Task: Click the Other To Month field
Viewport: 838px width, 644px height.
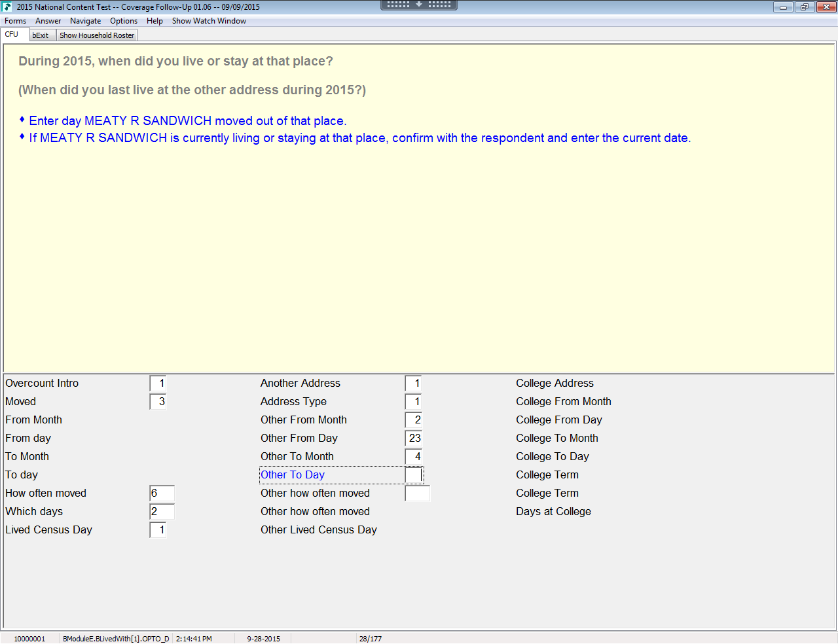Action: 413,457
